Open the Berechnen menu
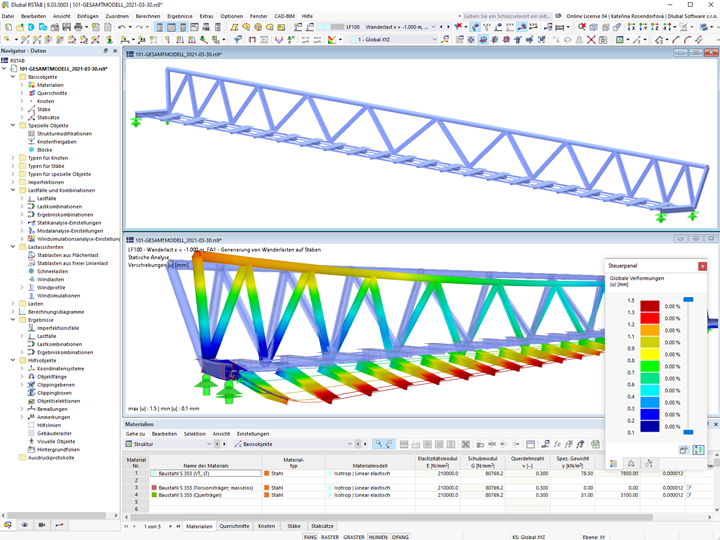This screenshot has height=540, width=720. coord(147,16)
